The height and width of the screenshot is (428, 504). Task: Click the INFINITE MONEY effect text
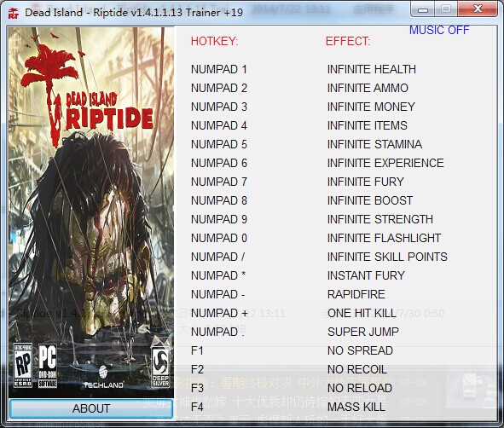click(371, 107)
